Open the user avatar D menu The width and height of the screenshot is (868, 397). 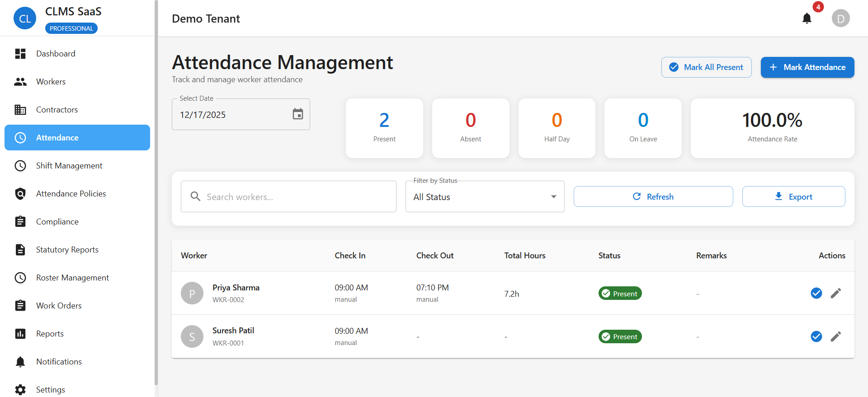[840, 19]
